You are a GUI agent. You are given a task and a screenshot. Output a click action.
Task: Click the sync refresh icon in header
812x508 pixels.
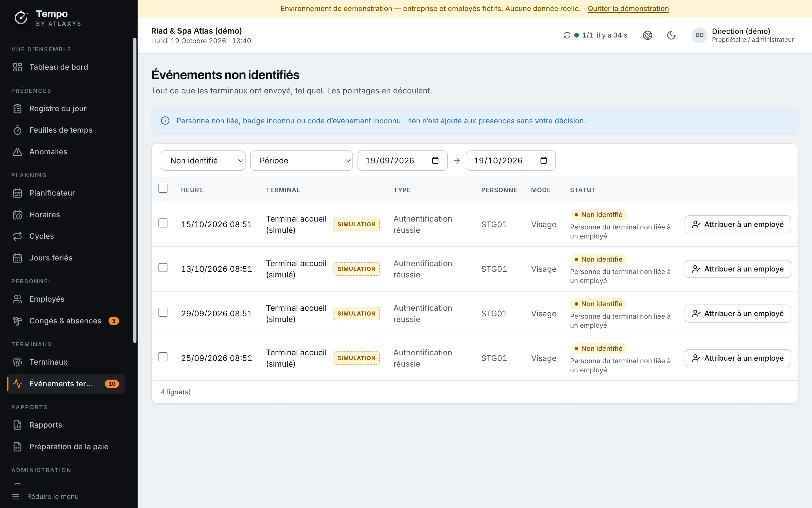click(x=567, y=35)
